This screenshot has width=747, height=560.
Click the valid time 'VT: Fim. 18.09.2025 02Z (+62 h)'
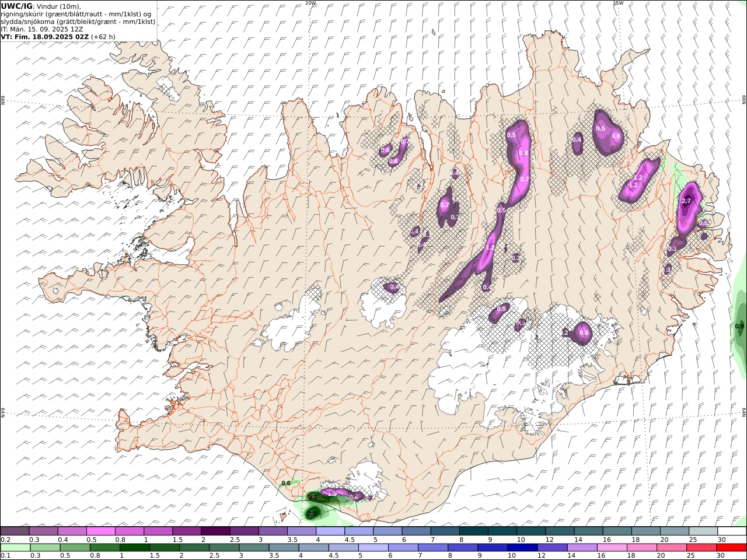coord(58,36)
